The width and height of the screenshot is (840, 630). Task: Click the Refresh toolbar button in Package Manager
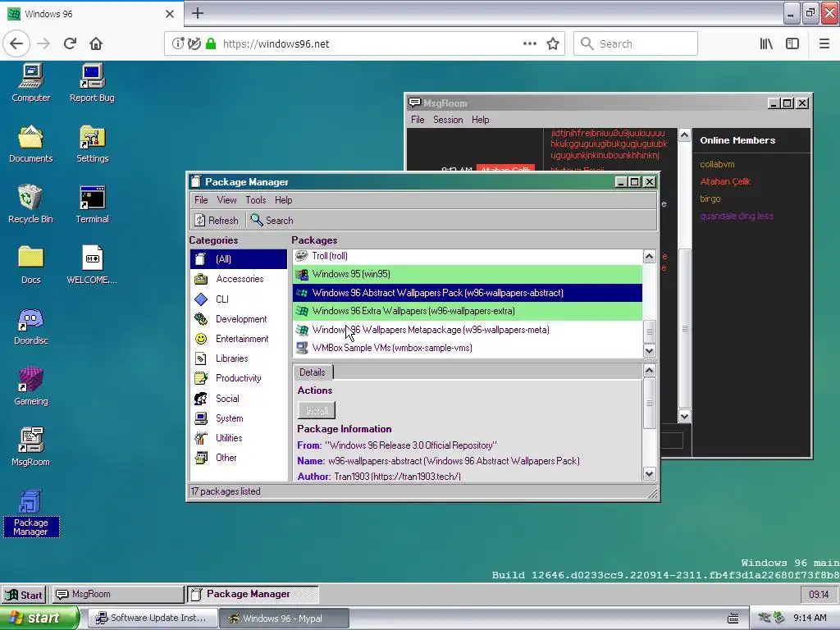[217, 220]
